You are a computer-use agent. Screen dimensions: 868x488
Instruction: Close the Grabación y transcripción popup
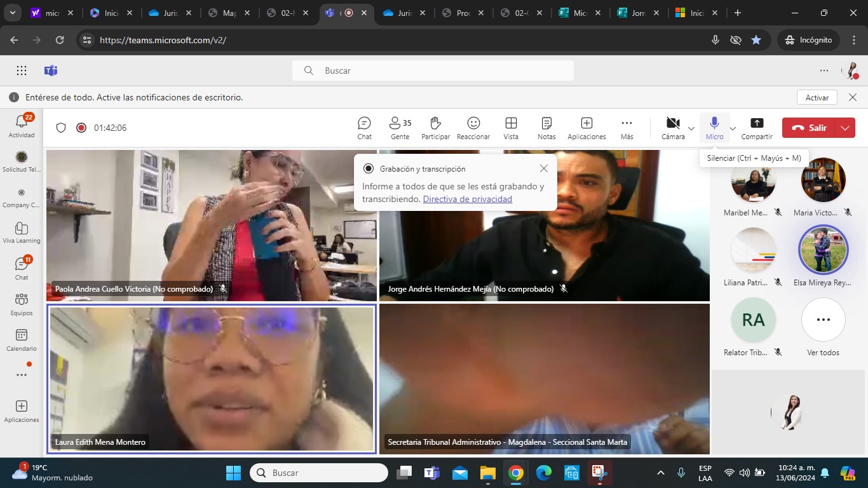coord(544,168)
